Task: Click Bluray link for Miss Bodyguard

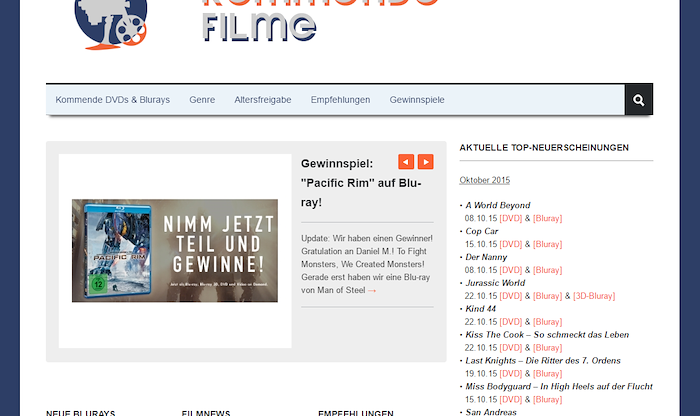Action: [x=548, y=399]
